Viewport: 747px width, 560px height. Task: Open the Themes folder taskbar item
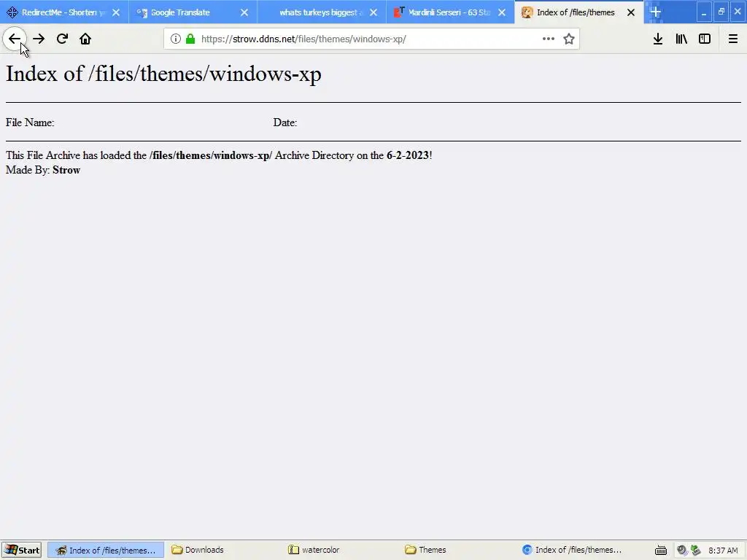click(x=457, y=550)
